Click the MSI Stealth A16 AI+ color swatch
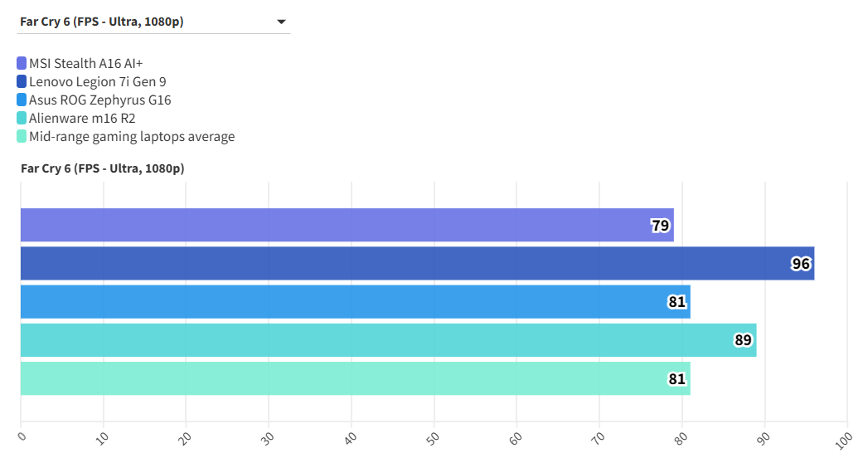 (x=22, y=63)
